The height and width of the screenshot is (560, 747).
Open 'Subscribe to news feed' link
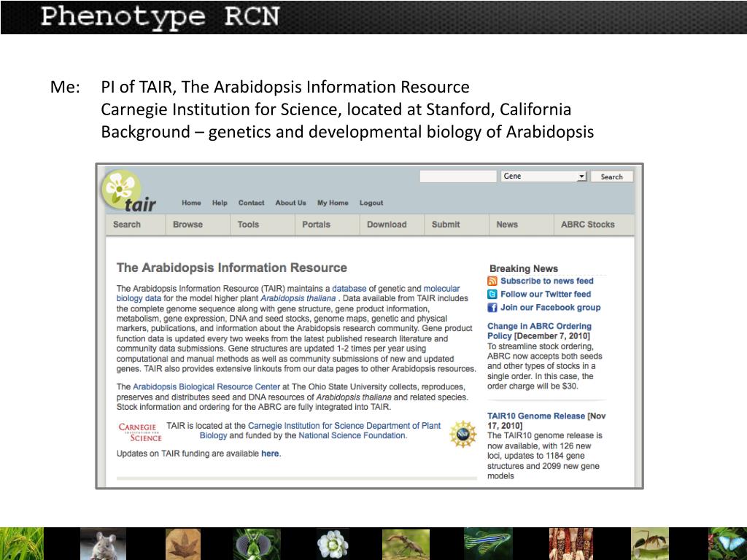547,281
